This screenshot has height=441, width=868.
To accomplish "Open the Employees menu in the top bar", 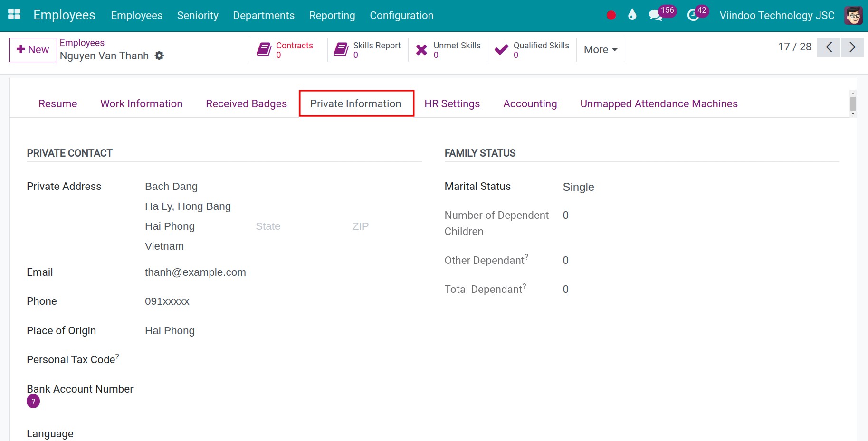I will click(137, 15).
